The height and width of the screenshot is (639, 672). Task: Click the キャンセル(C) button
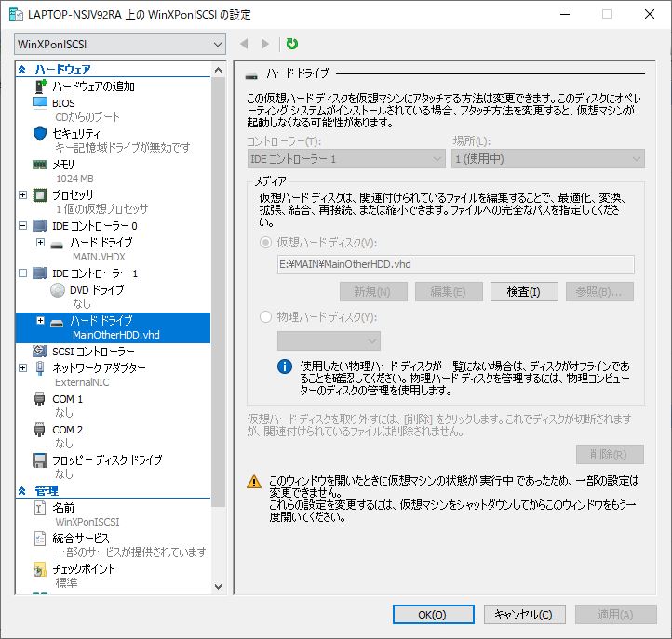(x=525, y=615)
